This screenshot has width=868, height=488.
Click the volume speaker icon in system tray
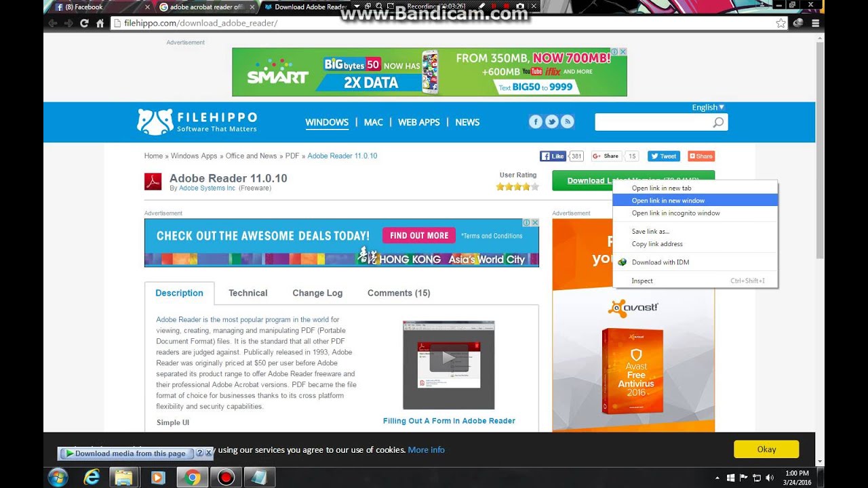[x=770, y=478]
